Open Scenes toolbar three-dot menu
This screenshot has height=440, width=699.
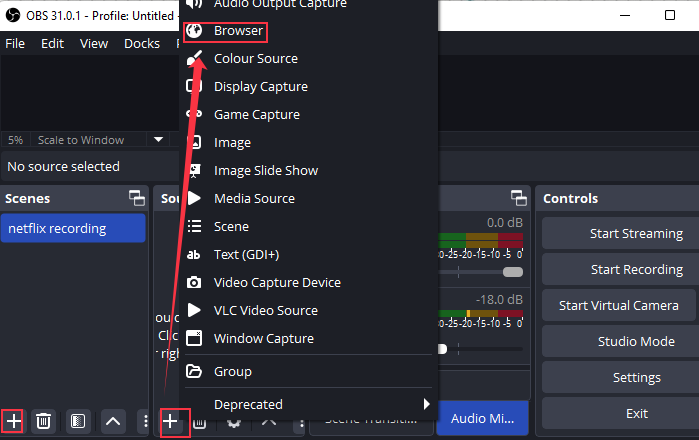coord(145,421)
